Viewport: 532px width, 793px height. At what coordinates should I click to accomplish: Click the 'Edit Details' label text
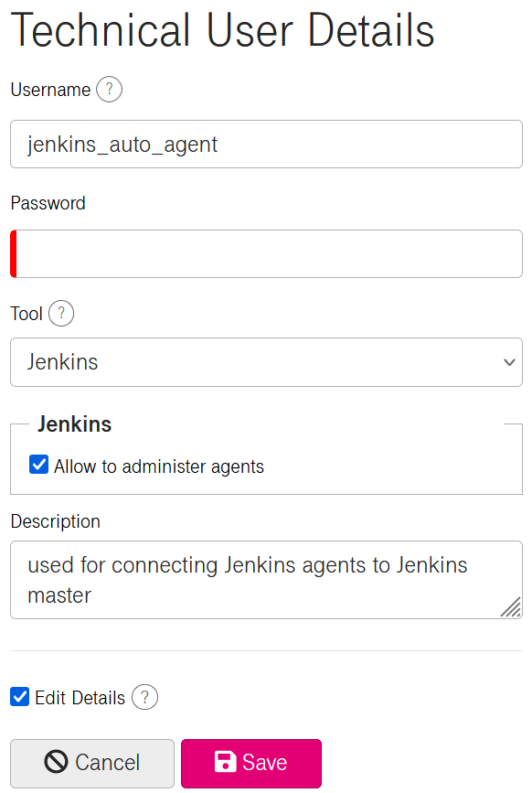[x=80, y=698]
